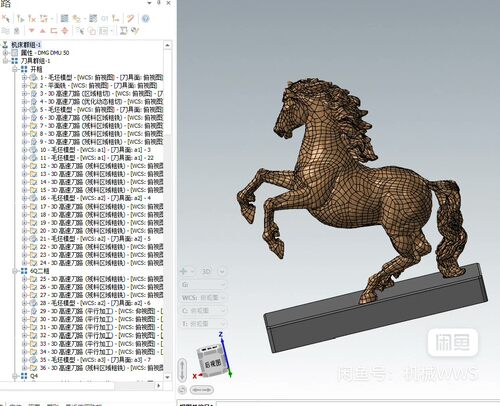The image size is (500, 406).
Task: Click only display selected toolpaths icon
Action: click(x=80, y=31)
